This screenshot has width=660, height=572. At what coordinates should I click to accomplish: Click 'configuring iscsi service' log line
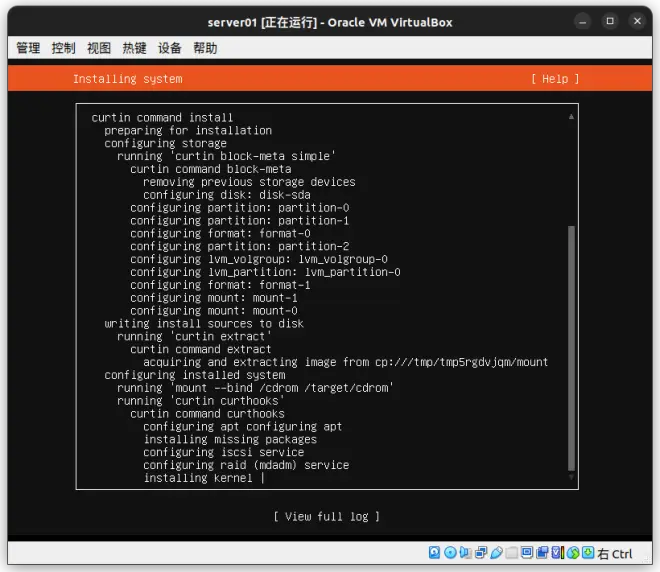coord(224,452)
